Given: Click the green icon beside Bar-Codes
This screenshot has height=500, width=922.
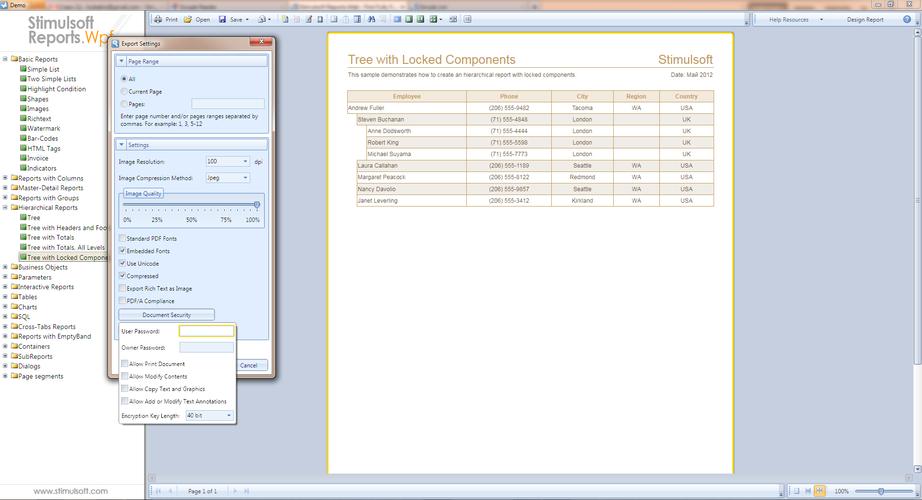Looking at the screenshot, I should click(x=24, y=138).
